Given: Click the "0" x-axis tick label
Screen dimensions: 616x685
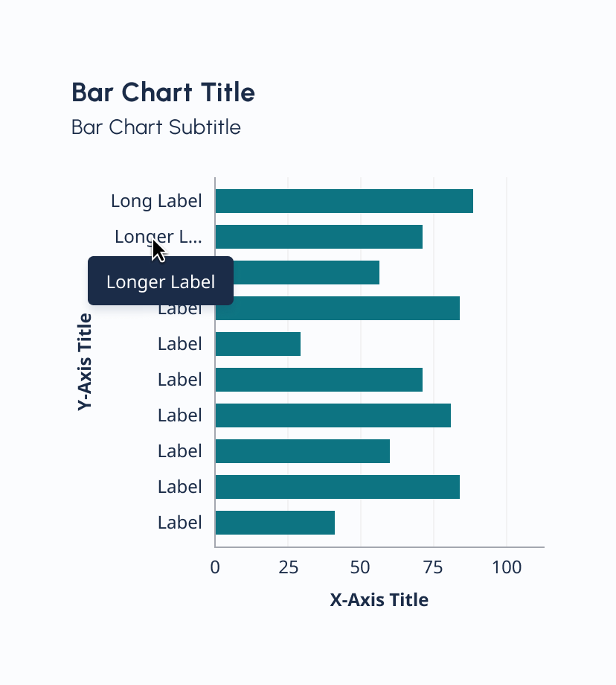Looking at the screenshot, I should [x=215, y=567].
